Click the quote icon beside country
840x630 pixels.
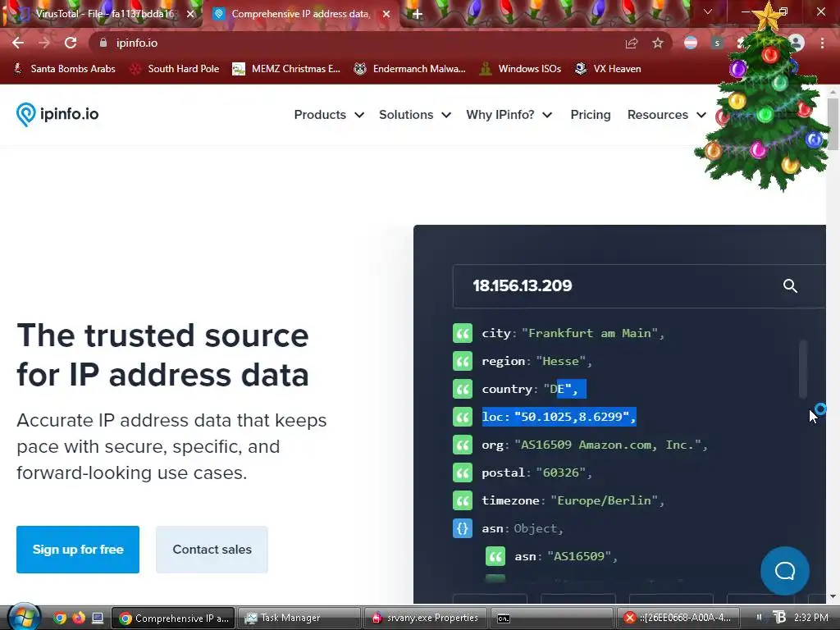click(463, 388)
